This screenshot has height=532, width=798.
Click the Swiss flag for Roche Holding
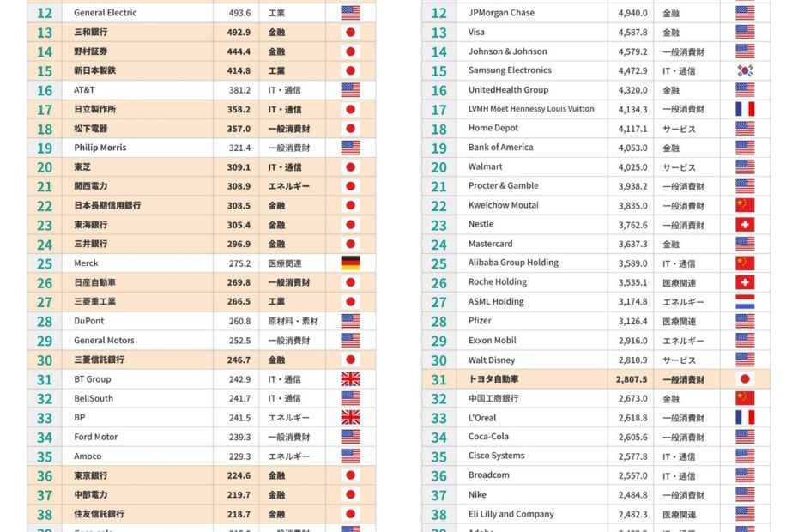point(745,282)
